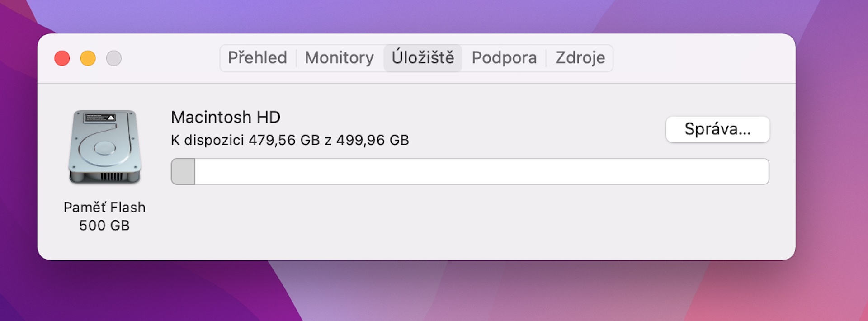
Task: Click the Paměť Flash label
Action: tap(104, 208)
